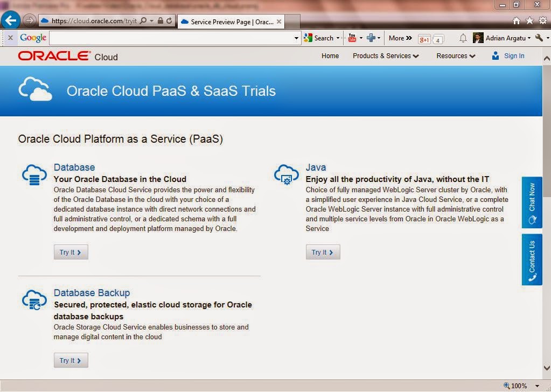The width and height of the screenshot is (551, 392).
Task: Click the Database cloud icon
Action: click(34, 174)
